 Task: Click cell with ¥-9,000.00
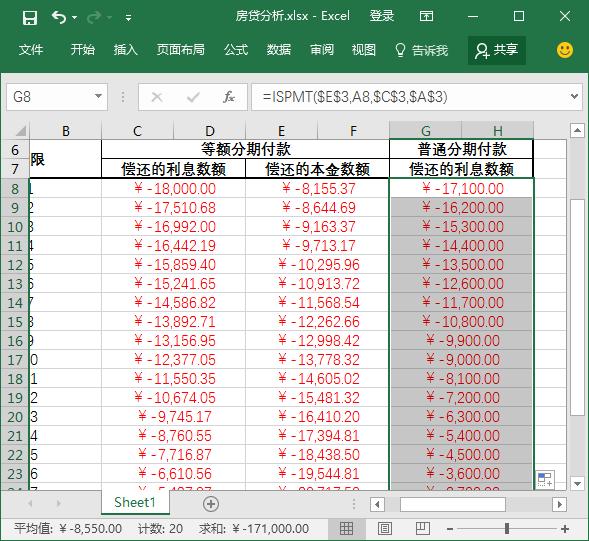(461, 360)
